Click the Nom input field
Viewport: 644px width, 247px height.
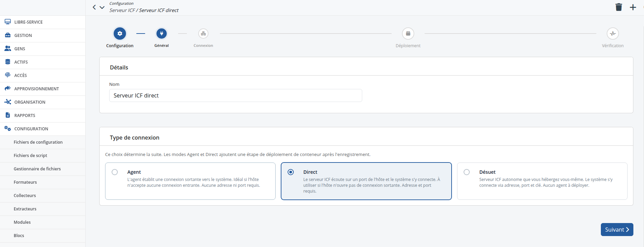(236, 95)
